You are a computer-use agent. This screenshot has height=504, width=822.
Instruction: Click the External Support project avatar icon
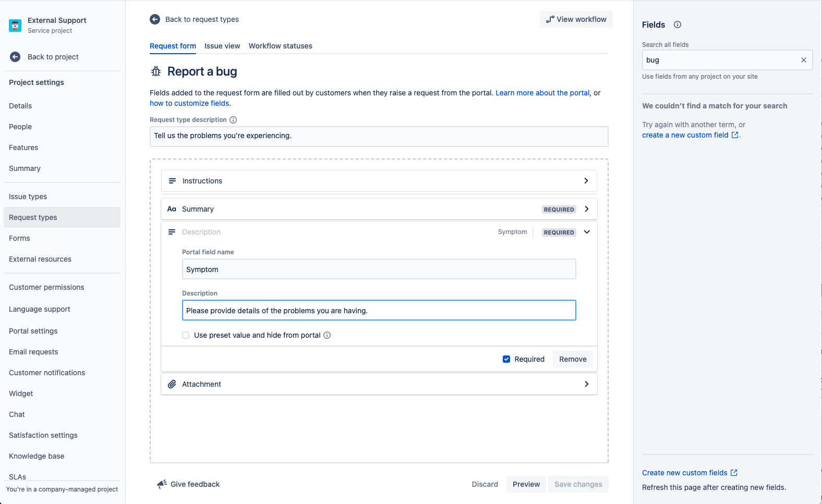coord(15,25)
